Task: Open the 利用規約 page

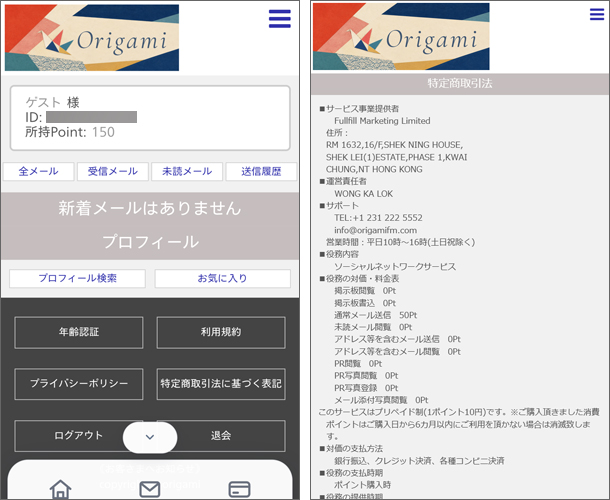Action: 221,332
